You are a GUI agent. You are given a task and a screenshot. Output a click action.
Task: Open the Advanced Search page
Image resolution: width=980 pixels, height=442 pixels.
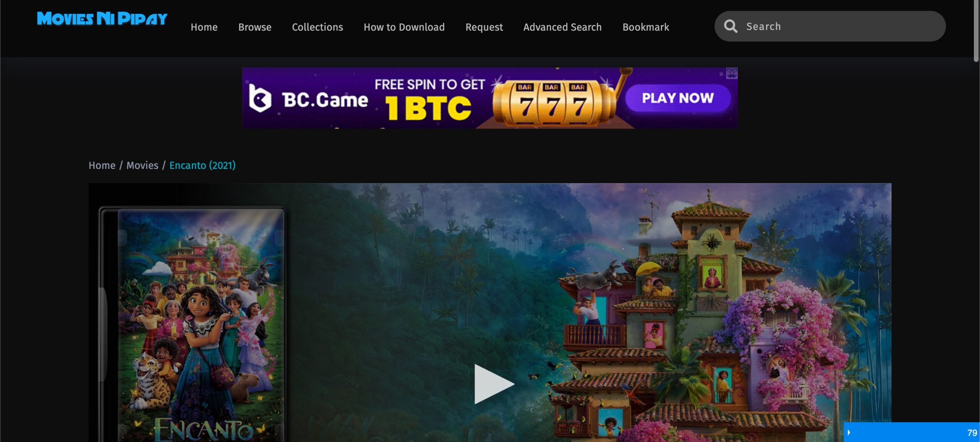[x=562, y=27]
